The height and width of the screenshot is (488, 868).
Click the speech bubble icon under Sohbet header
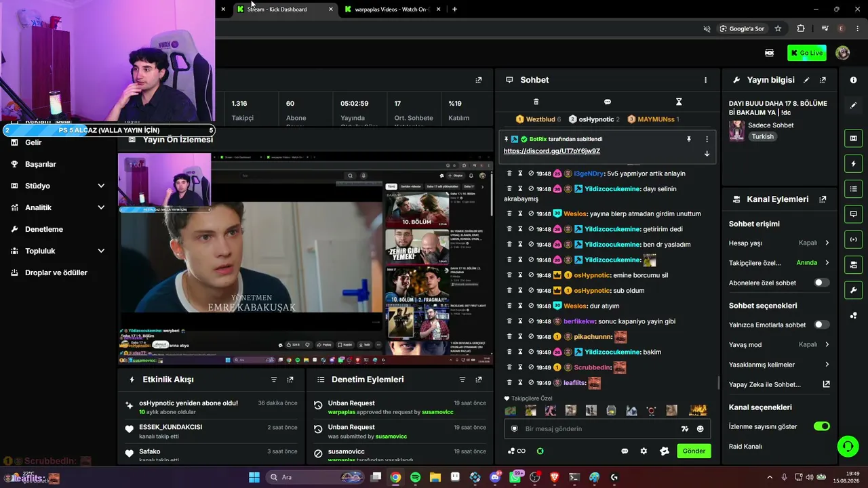point(607,102)
